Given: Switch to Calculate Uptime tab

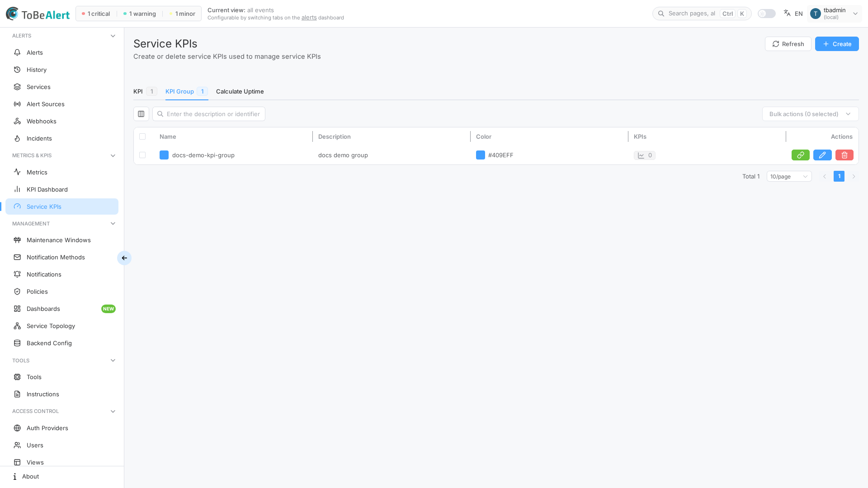Looking at the screenshot, I should point(240,91).
